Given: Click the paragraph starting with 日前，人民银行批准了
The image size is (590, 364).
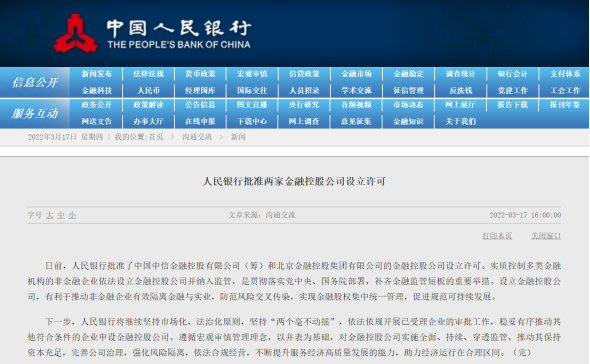Looking at the screenshot, I should pos(294,281).
